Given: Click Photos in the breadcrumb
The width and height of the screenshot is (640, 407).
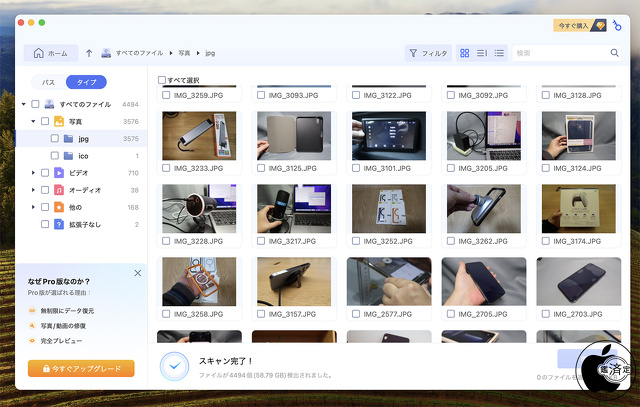Looking at the screenshot, I should 184,53.
